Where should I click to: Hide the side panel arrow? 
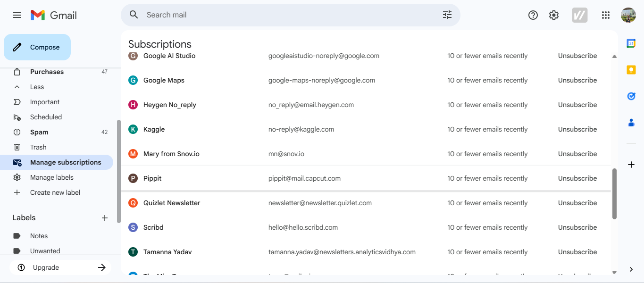tap(631, 269)
